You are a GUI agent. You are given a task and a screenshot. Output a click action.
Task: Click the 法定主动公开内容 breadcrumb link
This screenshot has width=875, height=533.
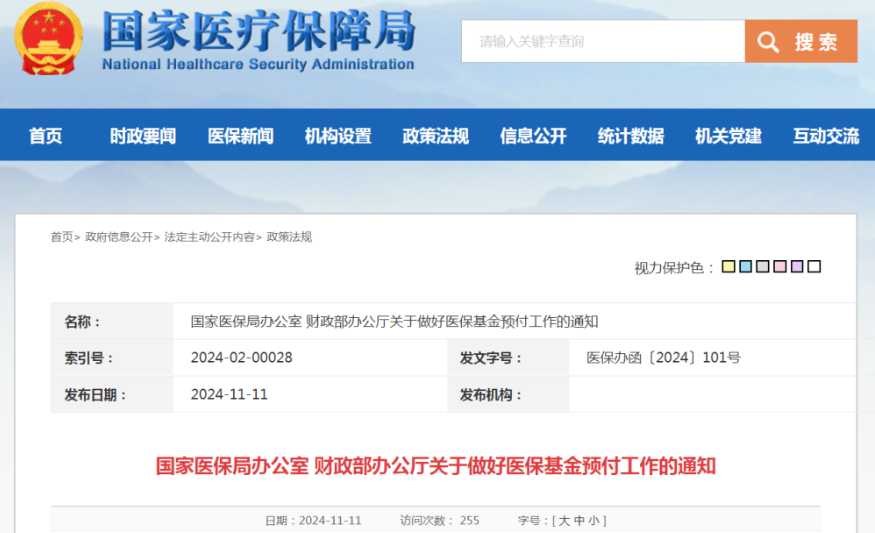(x=209, y=237)
